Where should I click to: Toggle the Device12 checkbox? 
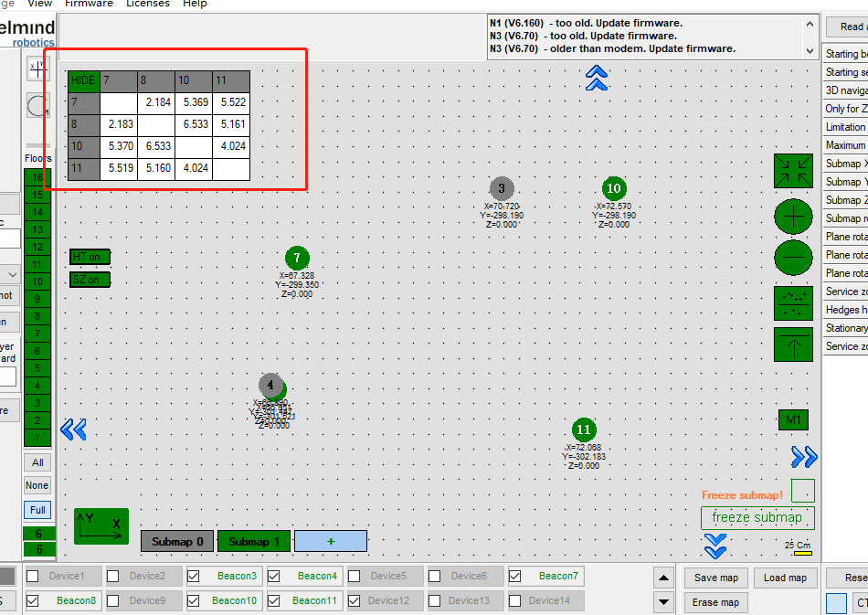click(x=355, y=600)
